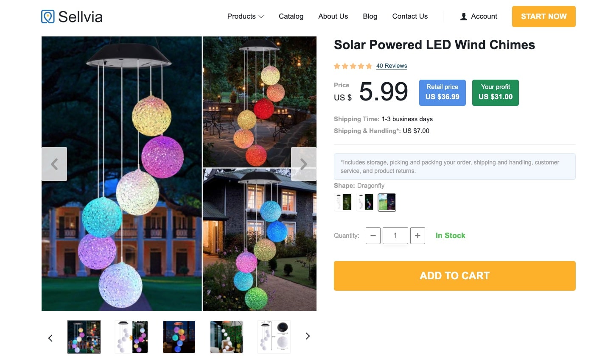Select the colorful first product thumbnail
The image size is (605, 364).
pos(84,336)
